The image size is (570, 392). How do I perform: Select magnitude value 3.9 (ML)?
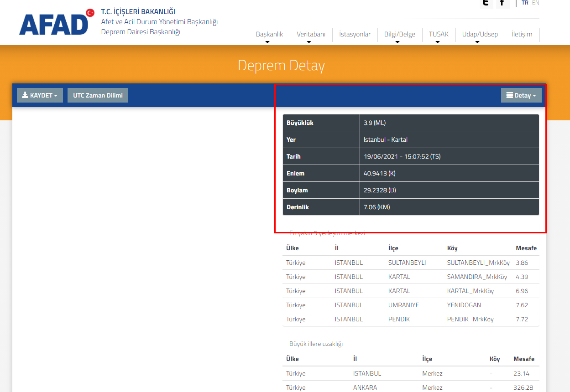pyautogui.click(x=375, y=123)
